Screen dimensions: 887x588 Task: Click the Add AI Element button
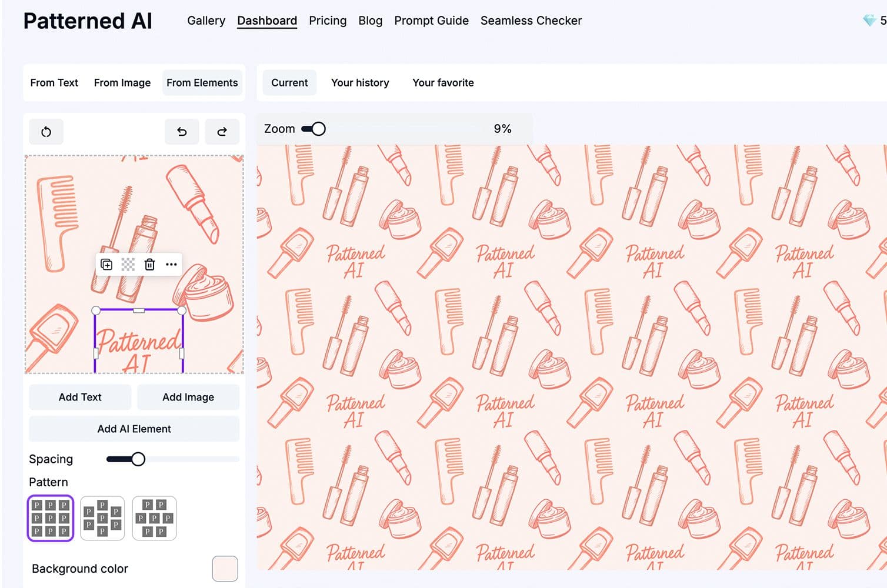(x=134, y=429)
